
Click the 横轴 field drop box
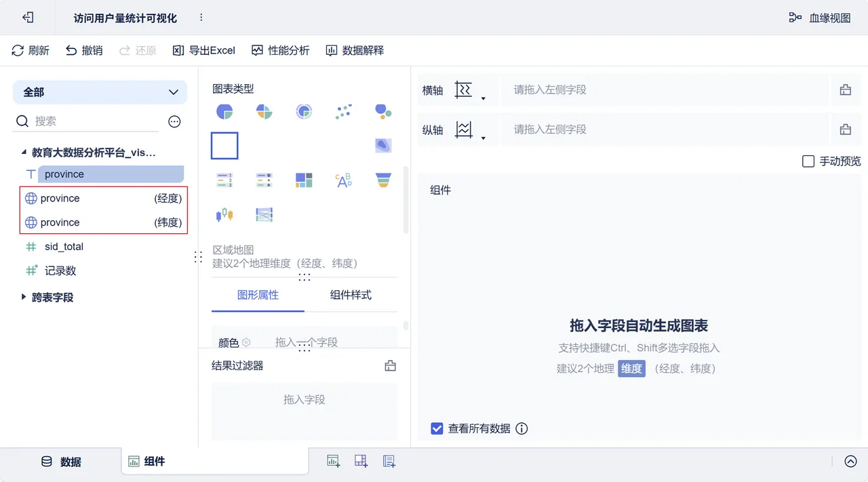pyautogui.click(x=665, y=90)
